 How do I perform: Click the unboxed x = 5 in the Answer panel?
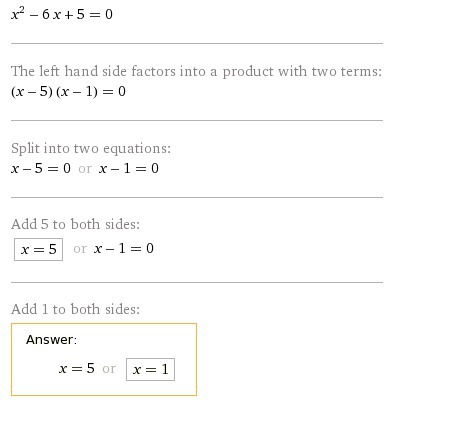pyautogui.click(x=77, y=368)
